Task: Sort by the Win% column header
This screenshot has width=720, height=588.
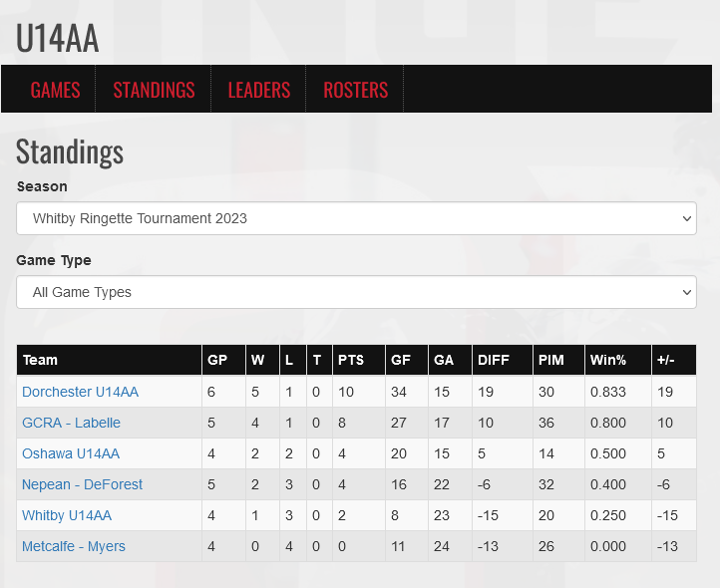Action: [608, 360]
